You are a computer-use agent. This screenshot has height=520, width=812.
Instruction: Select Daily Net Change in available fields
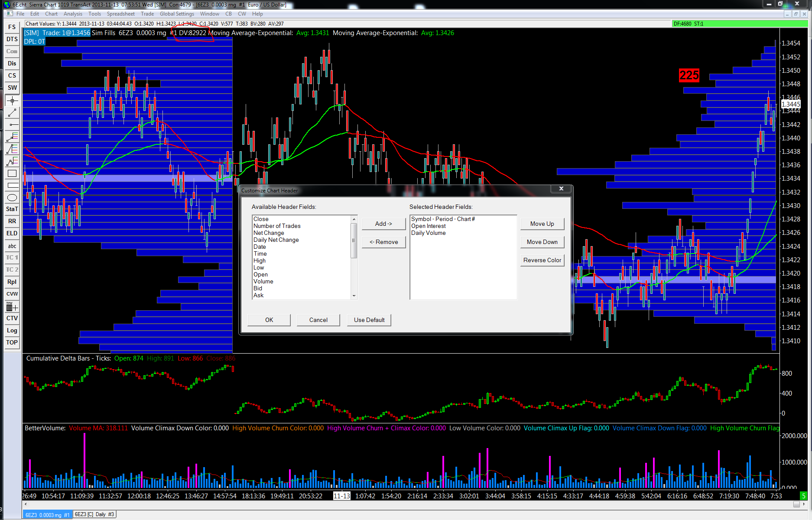tap(302, 240)
